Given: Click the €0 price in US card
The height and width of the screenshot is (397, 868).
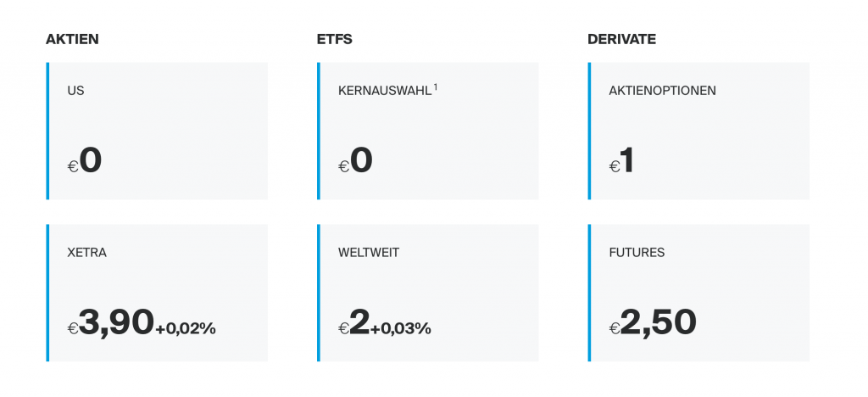Looking at the screenshot, I should coord(85,161).
